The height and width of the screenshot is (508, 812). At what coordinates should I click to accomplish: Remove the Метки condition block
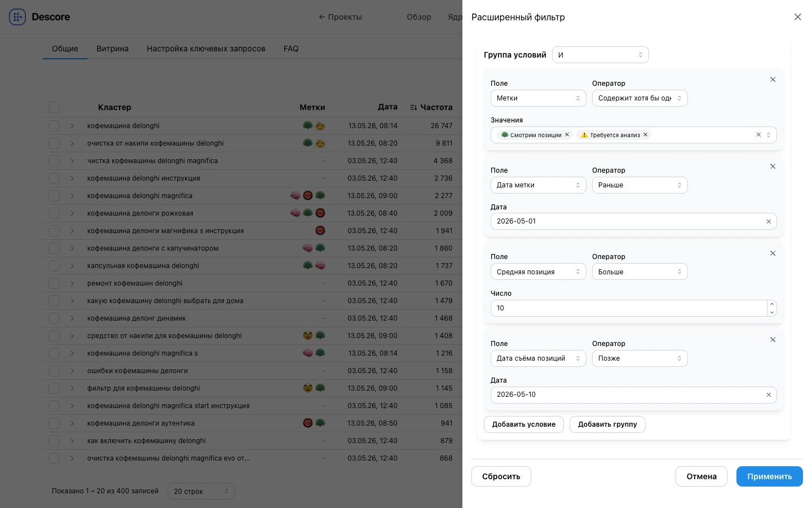(773, 80)
